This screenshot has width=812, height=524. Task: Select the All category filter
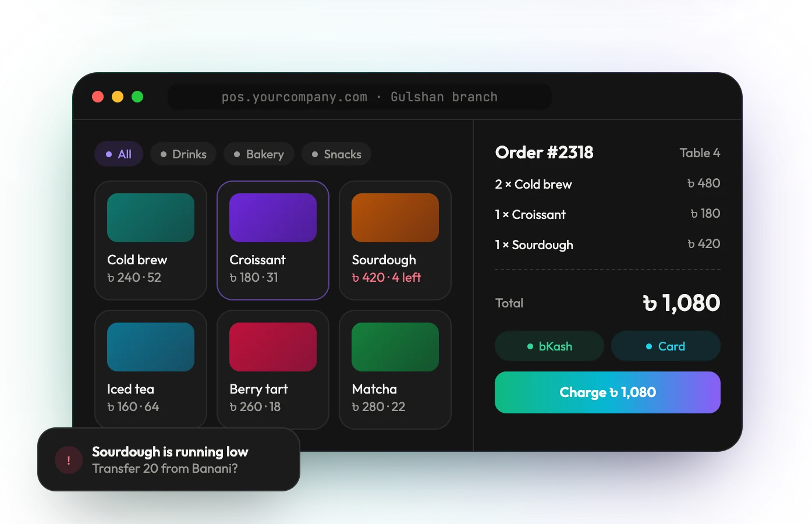pos(119,154)
